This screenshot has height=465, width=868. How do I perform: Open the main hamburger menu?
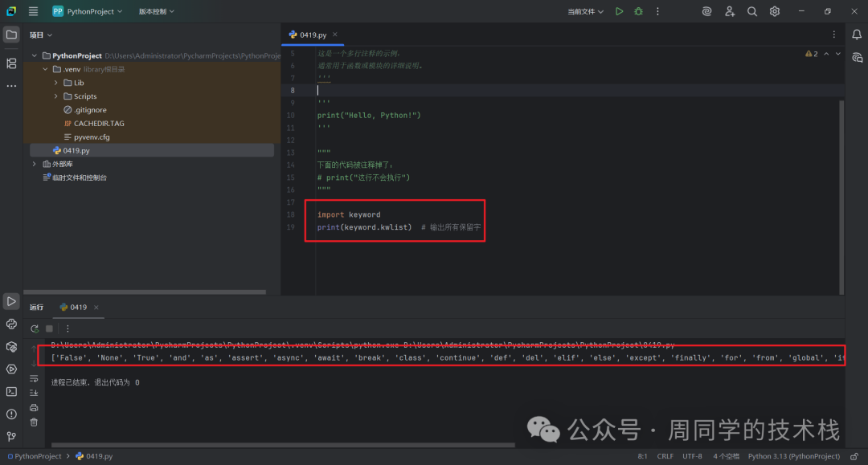click(33, 11)
